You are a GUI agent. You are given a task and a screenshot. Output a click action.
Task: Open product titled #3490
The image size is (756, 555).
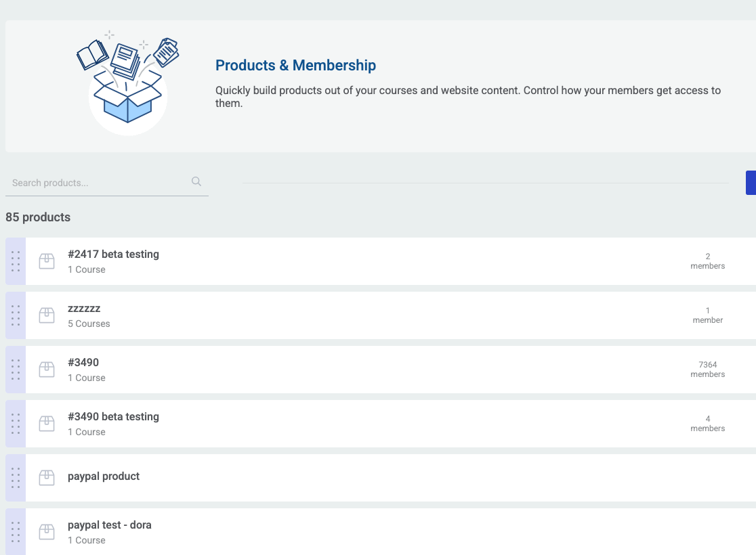pos(83,362)
